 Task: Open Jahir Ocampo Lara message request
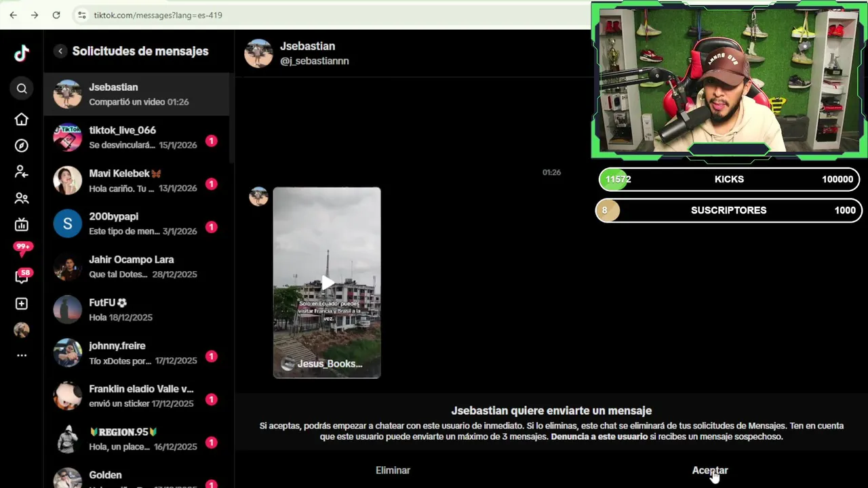click(136, 266)
